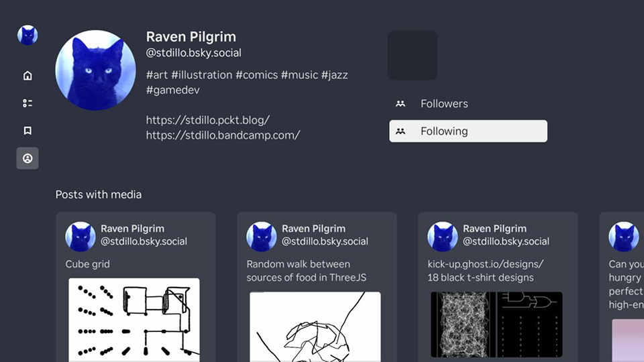
Task: Select the profile icon in sidebar
Action: [28, 158]
